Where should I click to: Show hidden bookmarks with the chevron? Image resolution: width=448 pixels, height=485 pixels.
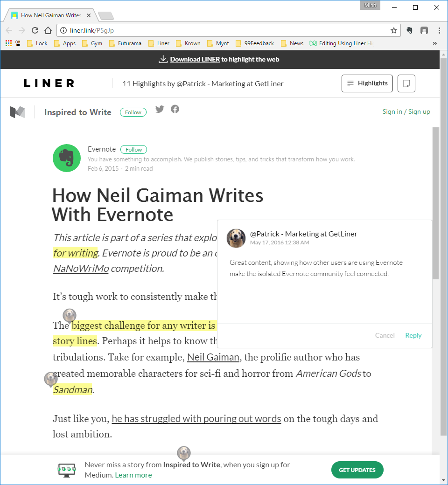tap(434, 43)
